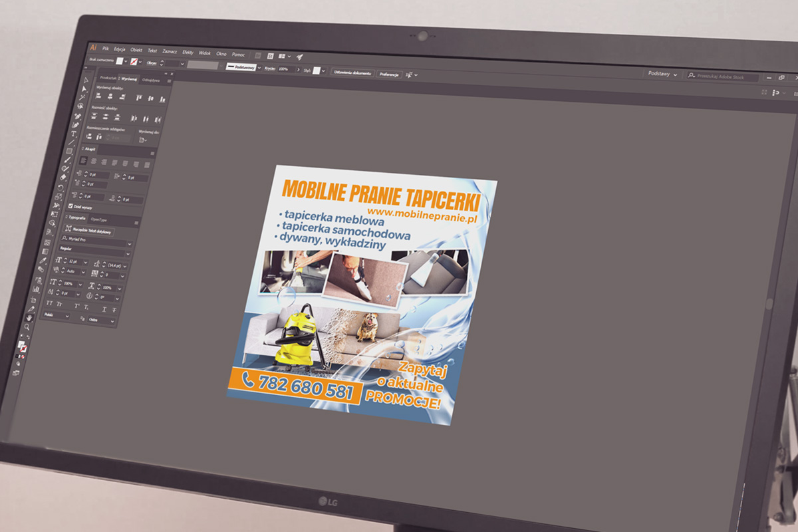This screenshot has height=532, width=798.
Task: Click the Preferencje button
Action: coord(389,74)
